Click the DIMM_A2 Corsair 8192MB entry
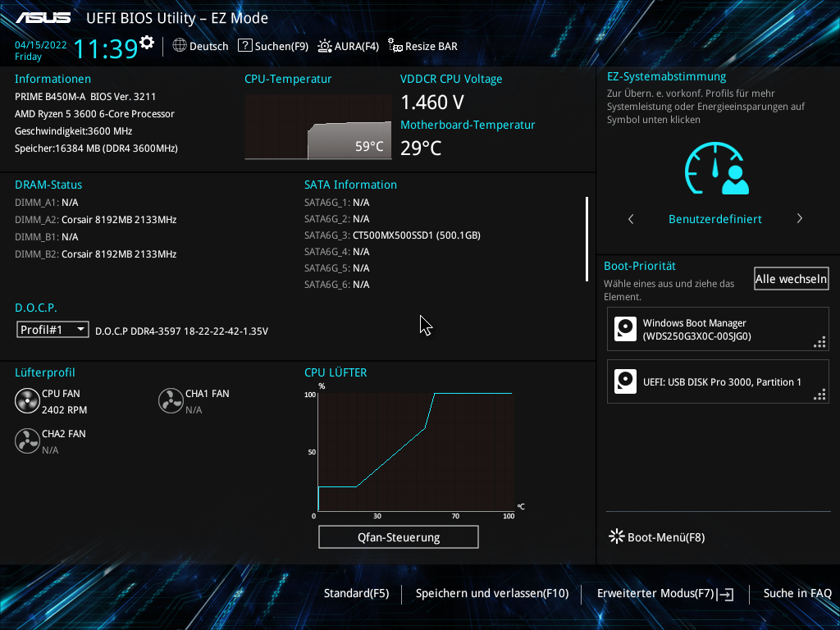 (x=95, y=220)
